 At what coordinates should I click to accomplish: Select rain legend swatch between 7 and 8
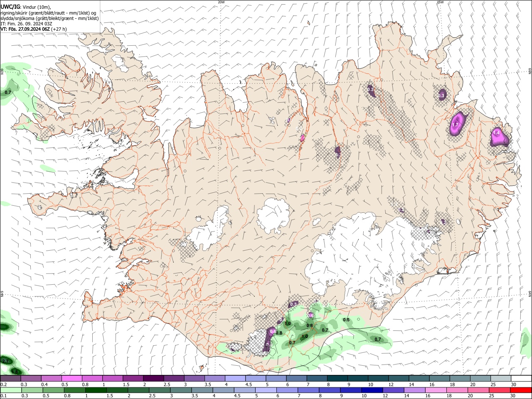click(x=308, y=390)
